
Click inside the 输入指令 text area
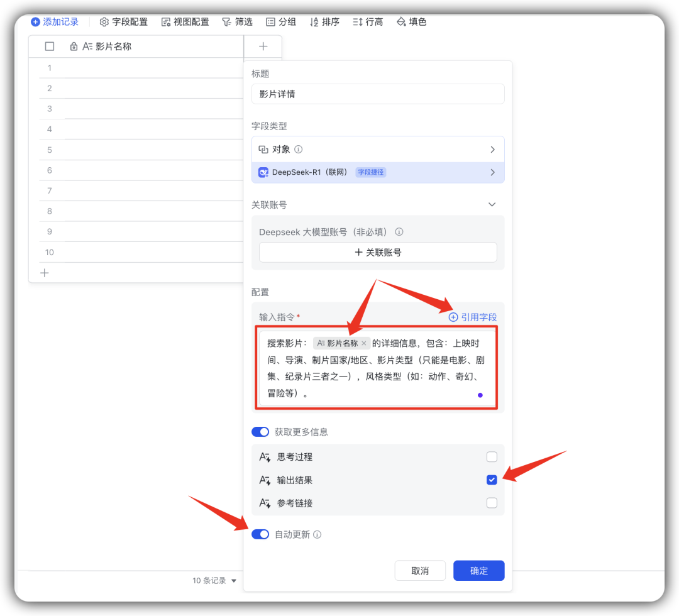(x=377, y=368)
